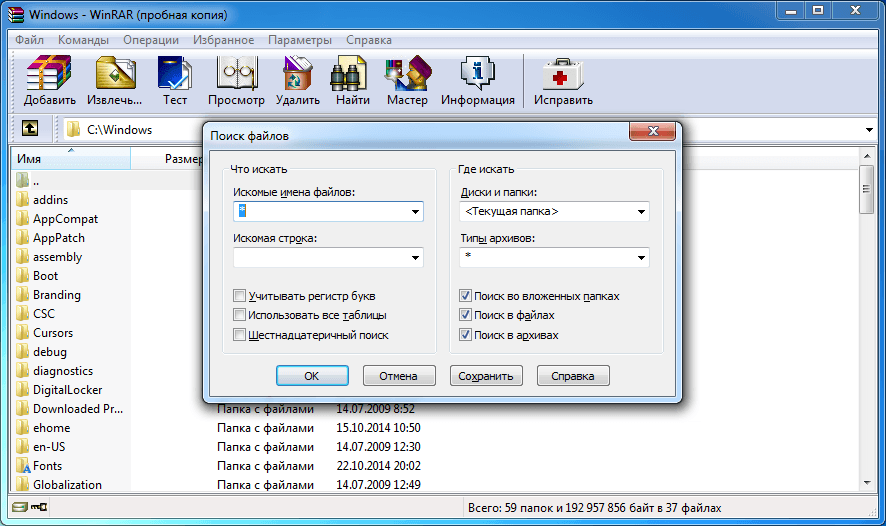The height and width of the screenshot is (526, 886).
Task: Uncheck Поиск во вложенных папках
Action: (x=465, y=295)
